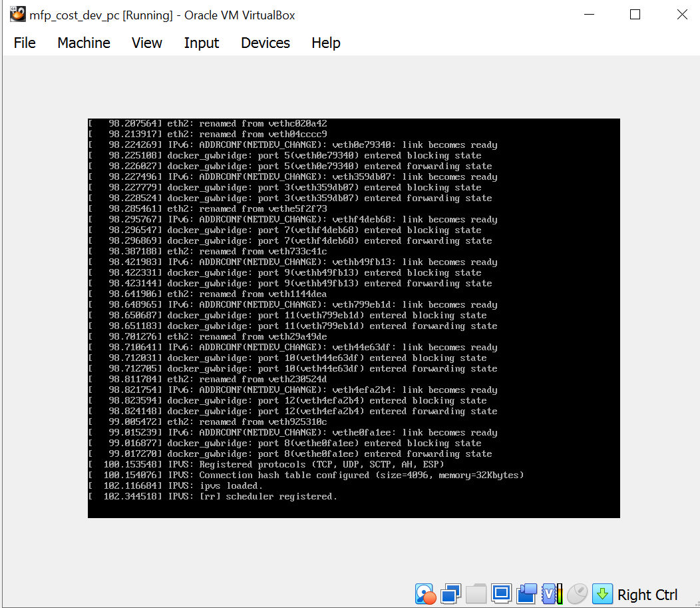Image resolution: width=700 pixels, height=608 pixels.
Task: Click the CPU virtualization V chip icon
Action: pos(552,594)
